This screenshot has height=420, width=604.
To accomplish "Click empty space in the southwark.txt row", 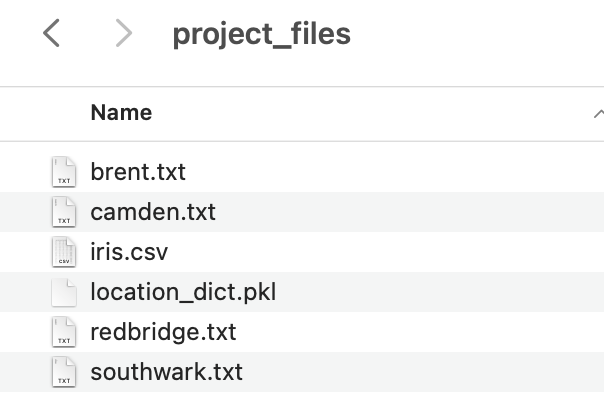I will pyautogui.click(x=430, y=372).
